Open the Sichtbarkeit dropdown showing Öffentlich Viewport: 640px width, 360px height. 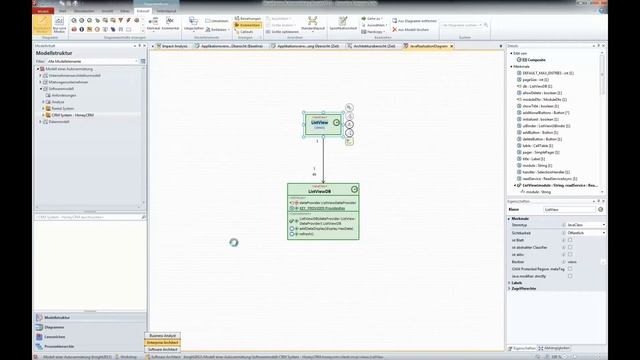(x=586, y=233)
